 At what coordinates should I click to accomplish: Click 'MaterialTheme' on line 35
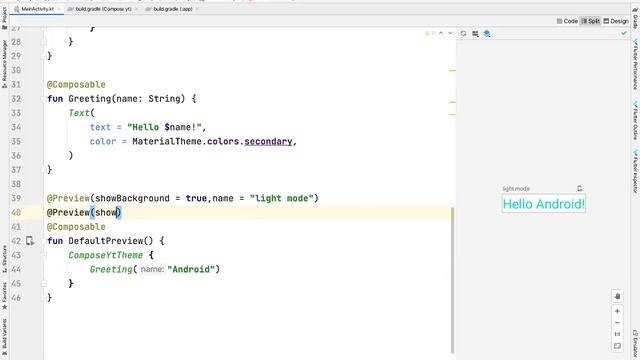pyautogui.click(x=167, y=141)
